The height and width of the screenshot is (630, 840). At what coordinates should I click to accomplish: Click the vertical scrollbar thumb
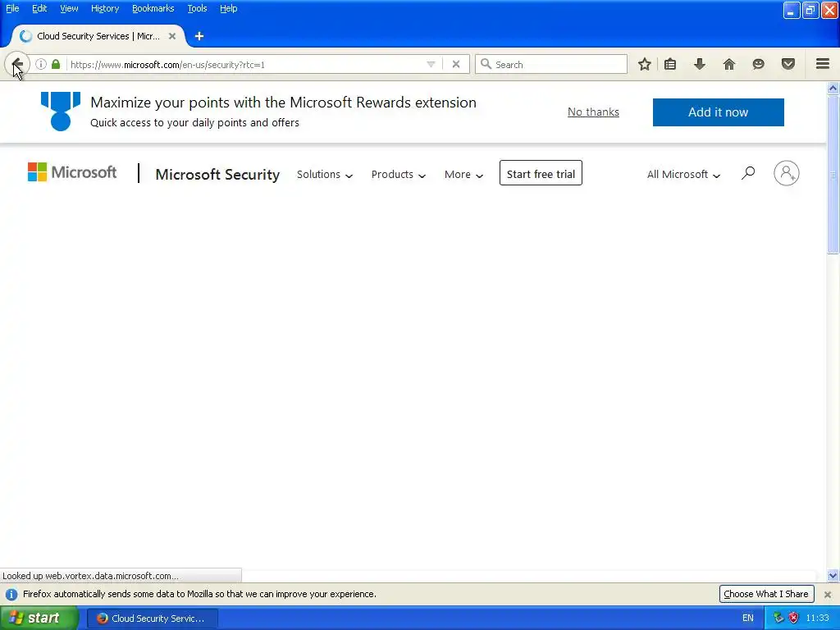coord(833,174)
